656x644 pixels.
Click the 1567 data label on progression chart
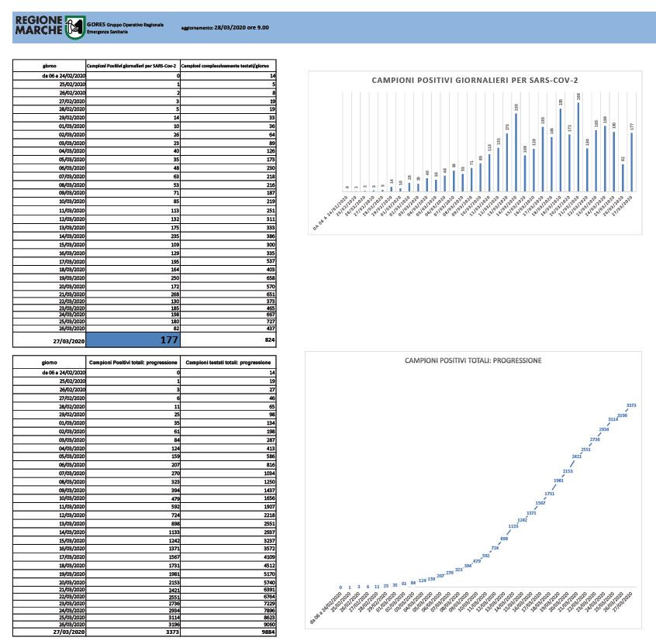pyautogui.click(x=540, y=503)
